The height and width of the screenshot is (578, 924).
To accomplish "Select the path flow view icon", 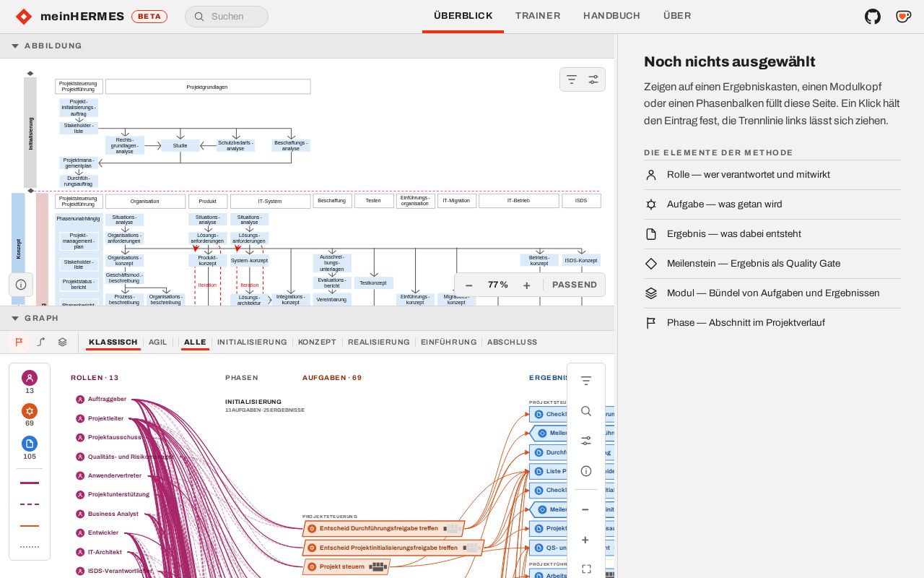I will tap(41, 342).
